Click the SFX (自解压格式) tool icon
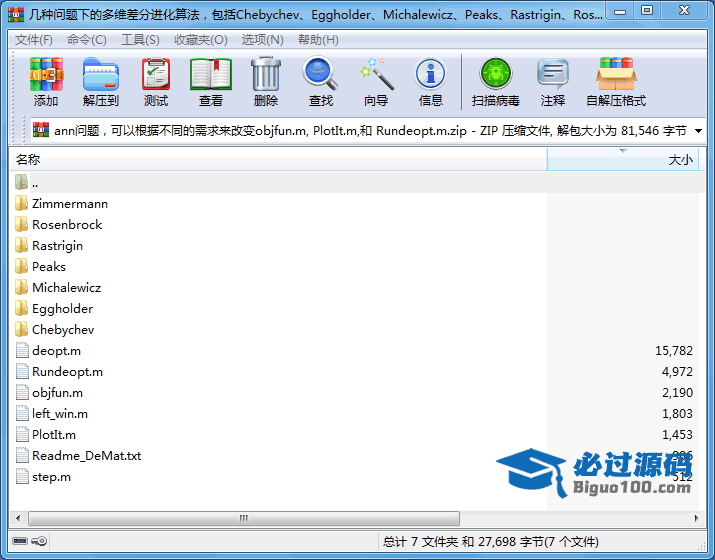 [616, 74]
